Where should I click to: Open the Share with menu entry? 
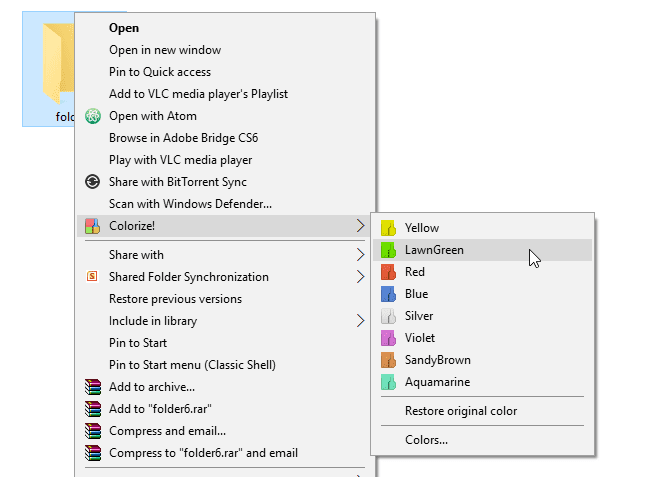pyautogui.click(x=136, y=255)
